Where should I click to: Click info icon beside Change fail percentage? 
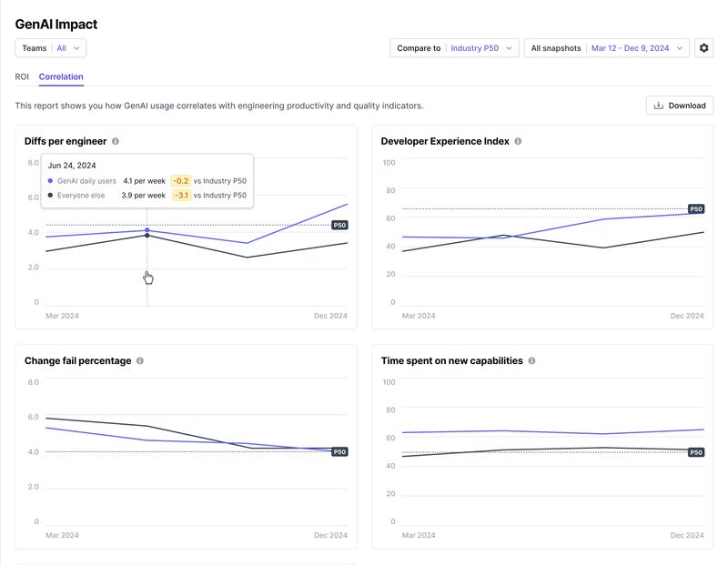140,361
